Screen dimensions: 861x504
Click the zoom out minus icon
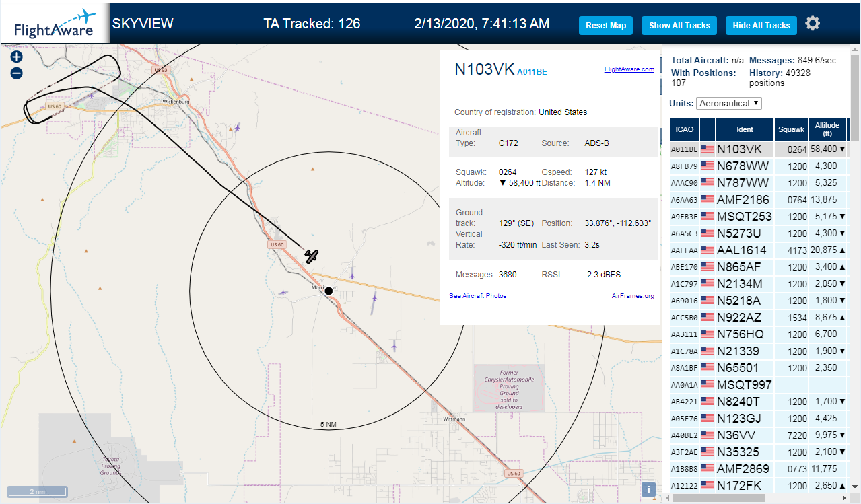[17, 73]
